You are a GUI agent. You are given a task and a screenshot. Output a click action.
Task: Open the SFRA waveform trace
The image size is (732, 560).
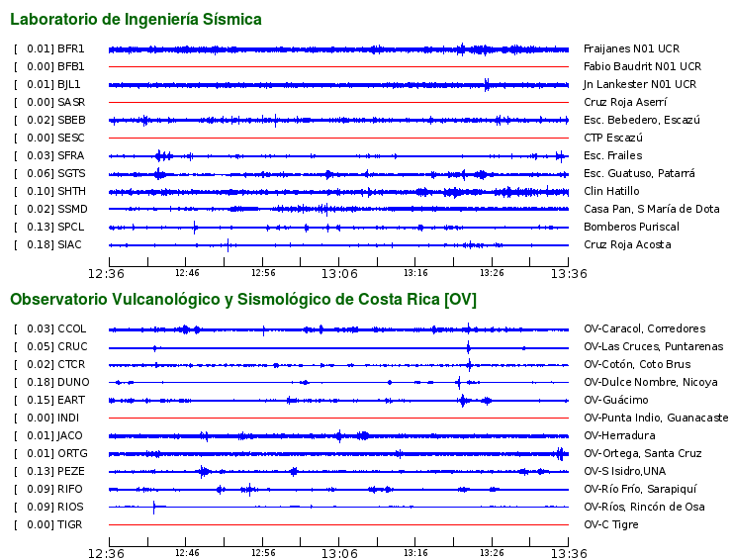338,156
